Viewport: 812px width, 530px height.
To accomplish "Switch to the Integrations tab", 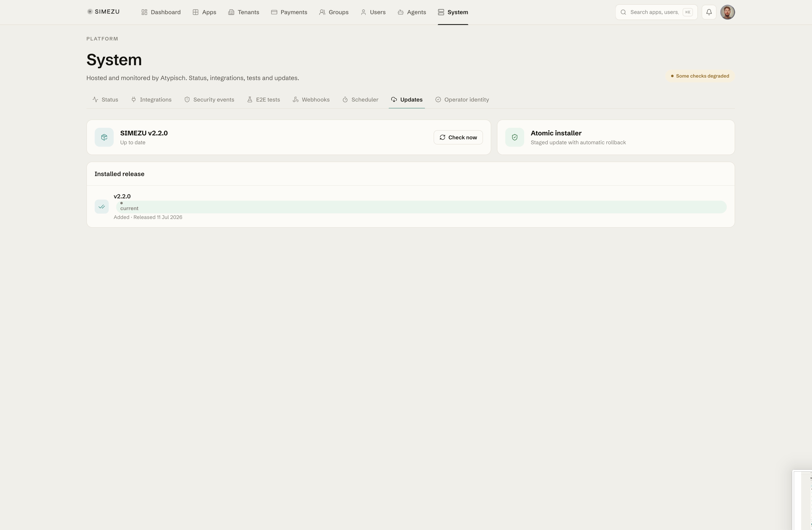I will tap(151, 100).
